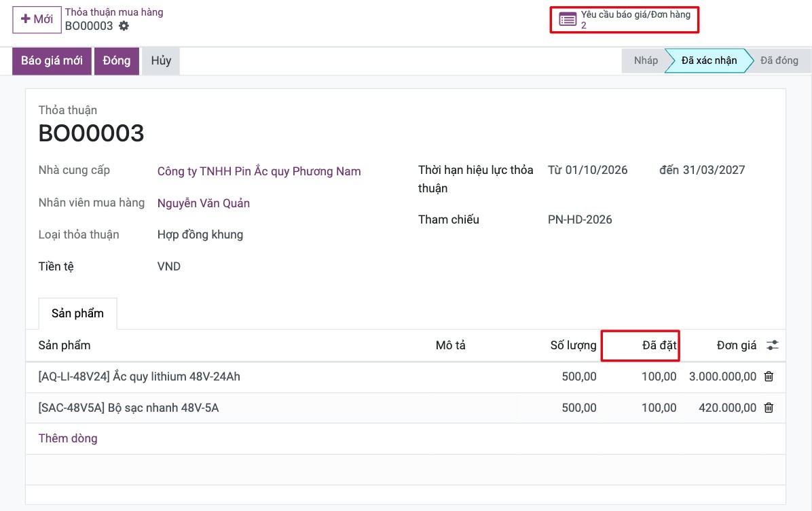Close the agreement with Đóng button
The height and width of the screenshot is (511, 812).
click(117, 60)
